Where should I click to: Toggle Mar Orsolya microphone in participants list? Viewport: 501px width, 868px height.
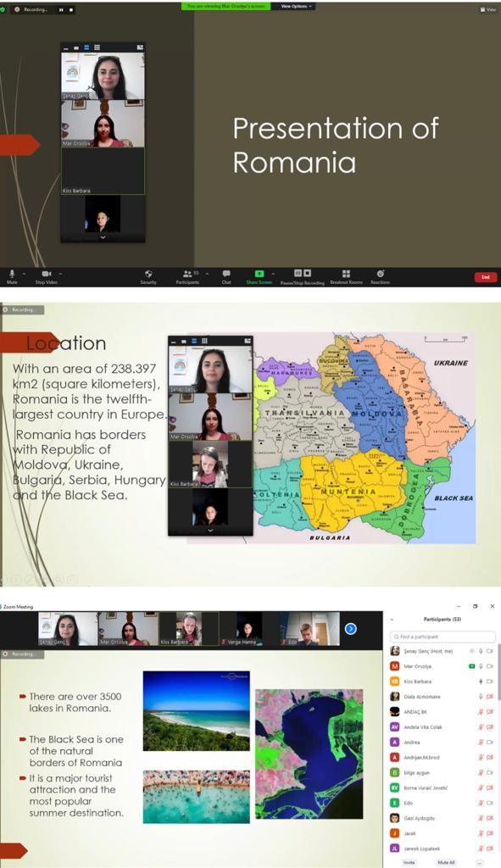(x=481, y=666)
